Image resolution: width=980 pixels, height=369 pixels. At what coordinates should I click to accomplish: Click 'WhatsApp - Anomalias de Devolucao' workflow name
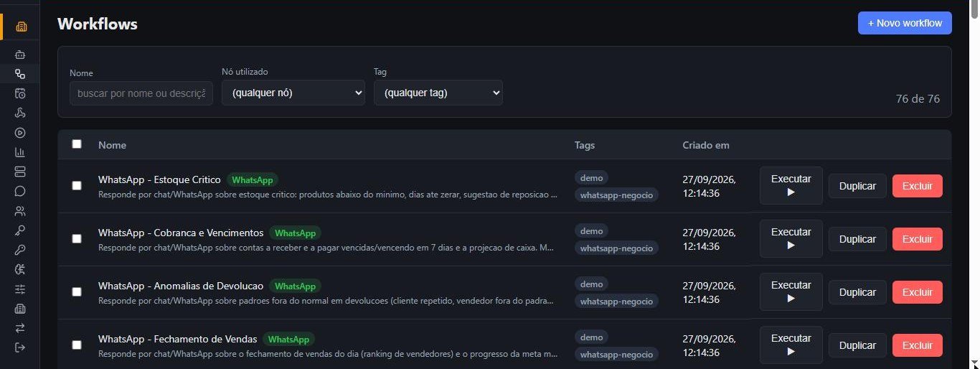[x=181, y=286]
